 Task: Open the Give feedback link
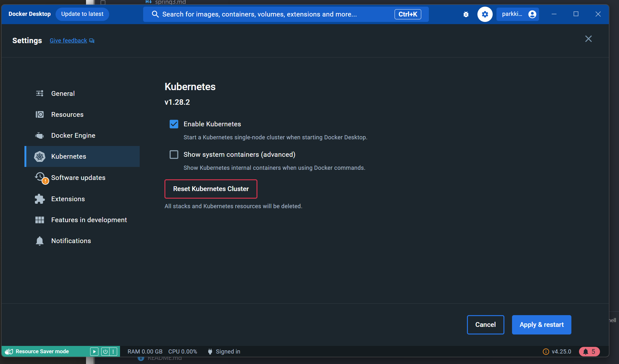[68, 41]
